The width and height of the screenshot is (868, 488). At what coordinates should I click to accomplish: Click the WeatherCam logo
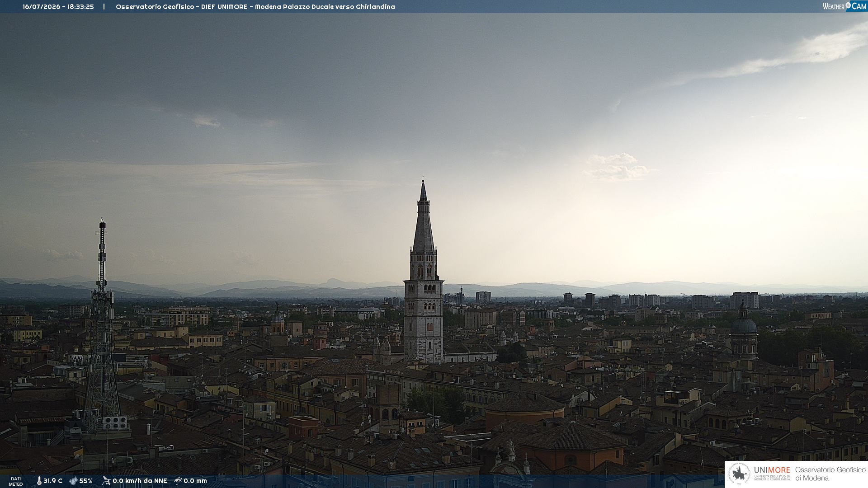pos(844,6)
